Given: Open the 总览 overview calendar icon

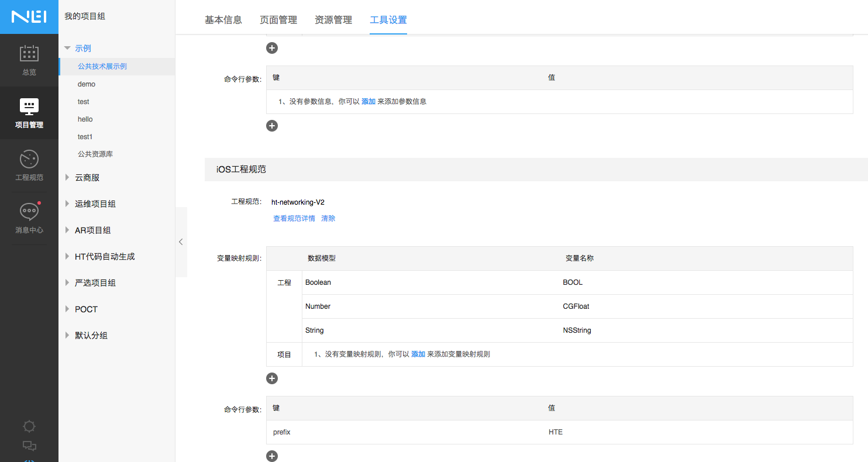Looking at the screenshot, I should (29, 53).
